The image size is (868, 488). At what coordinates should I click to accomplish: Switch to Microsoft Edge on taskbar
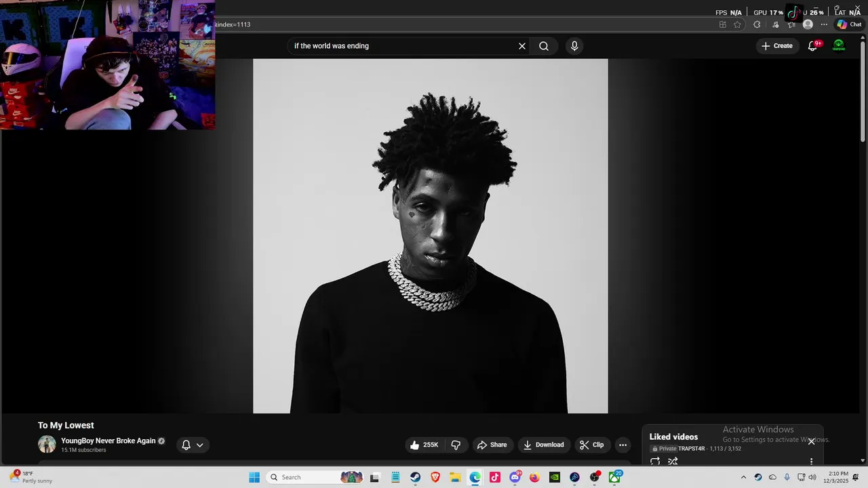475,477
